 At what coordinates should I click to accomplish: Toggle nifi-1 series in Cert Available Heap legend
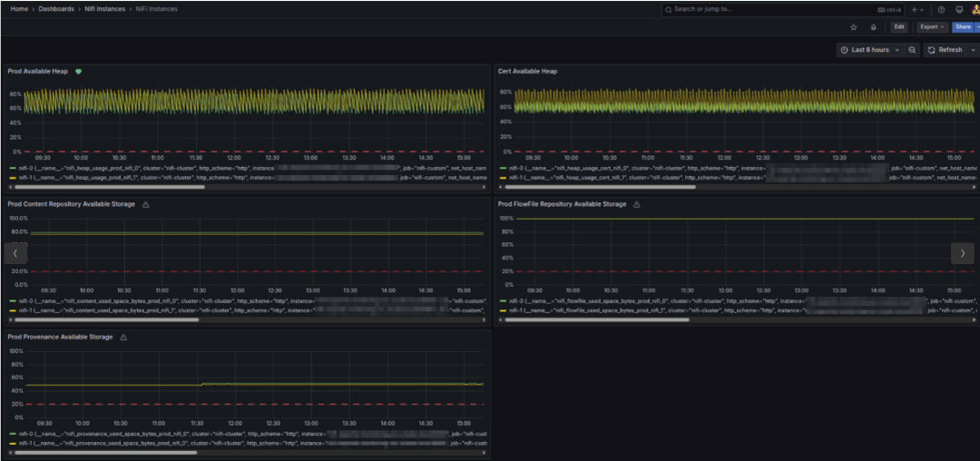514,178
